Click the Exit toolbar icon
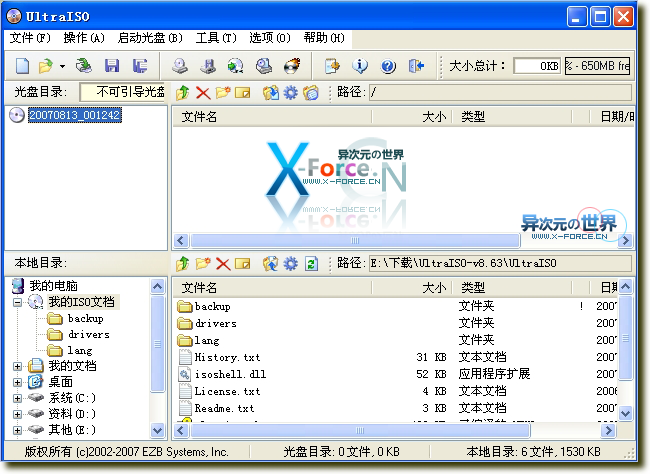Screen dimensions: 650x474 tap(416, 66)
